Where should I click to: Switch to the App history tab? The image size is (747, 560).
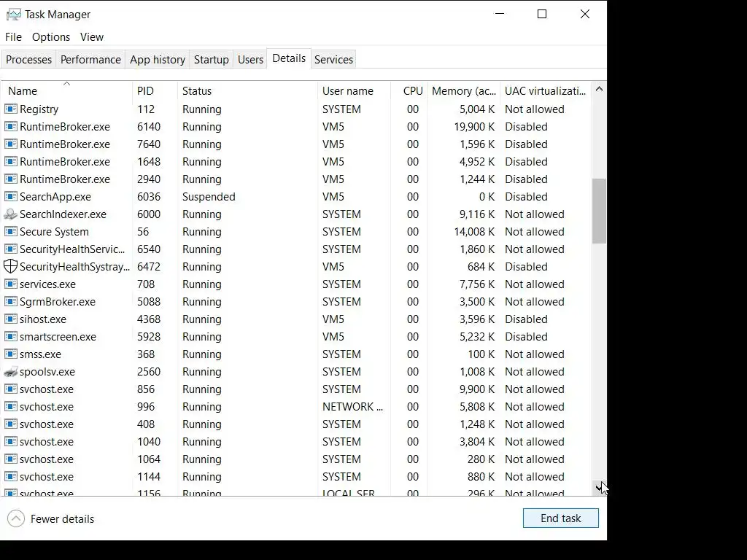coord(158,60)
